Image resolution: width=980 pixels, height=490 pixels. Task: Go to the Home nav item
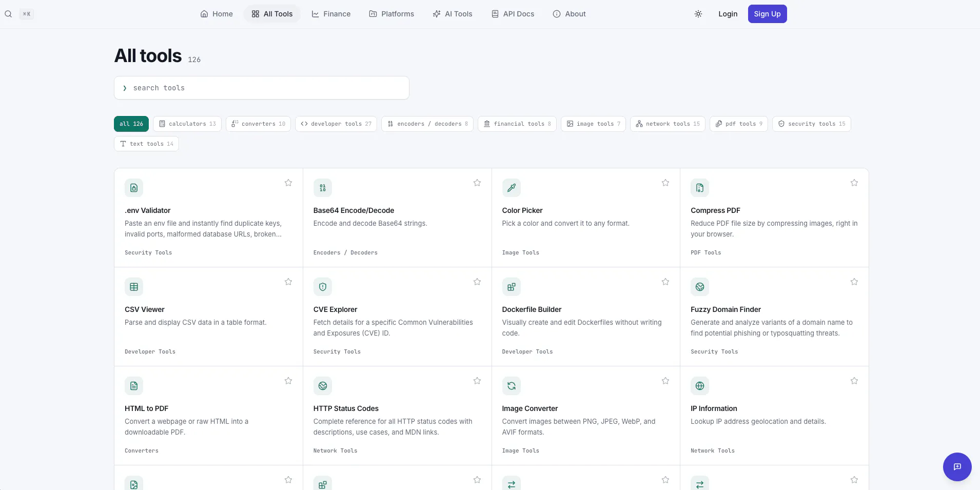coord(217,14)
